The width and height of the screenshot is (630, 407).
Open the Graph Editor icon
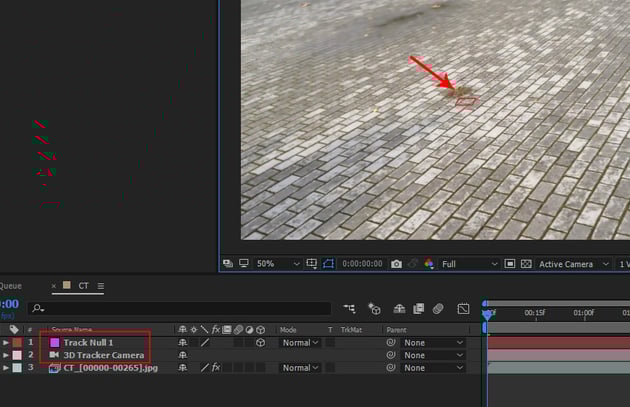tap(463, 309)
